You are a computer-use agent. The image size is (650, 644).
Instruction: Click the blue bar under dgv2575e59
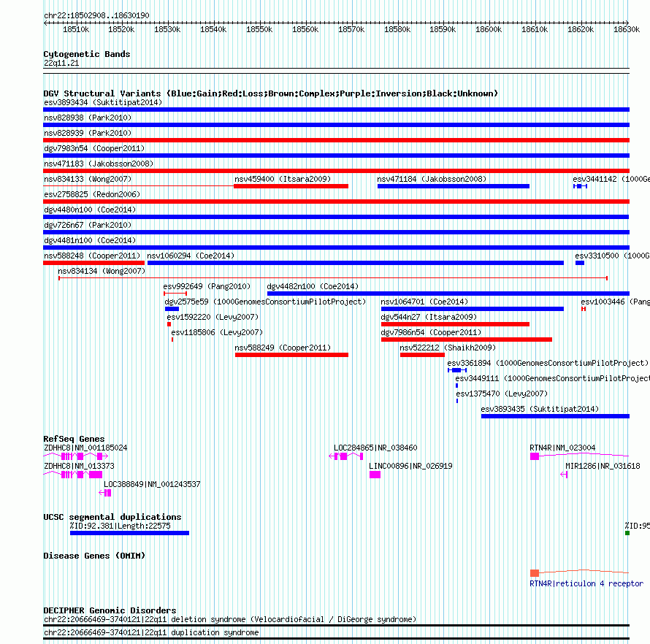172,309
